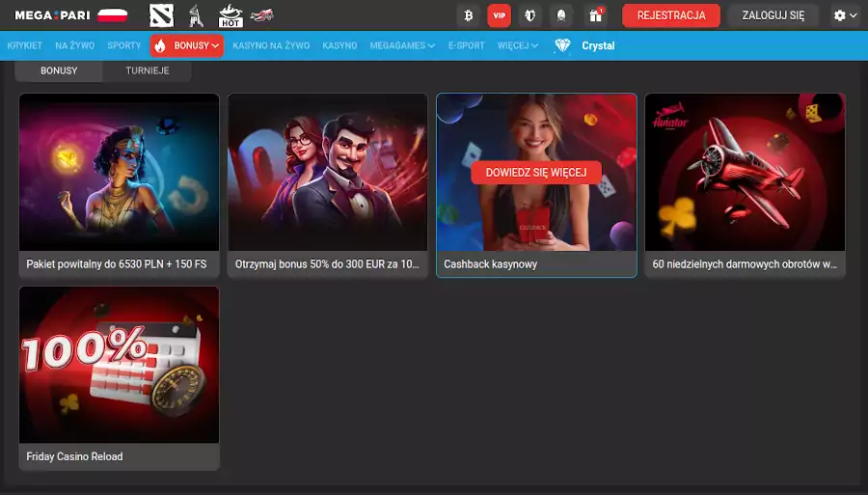Open the Crystal link
The width and height of the screenshot is (868, 495).
[x=598, y=45]
